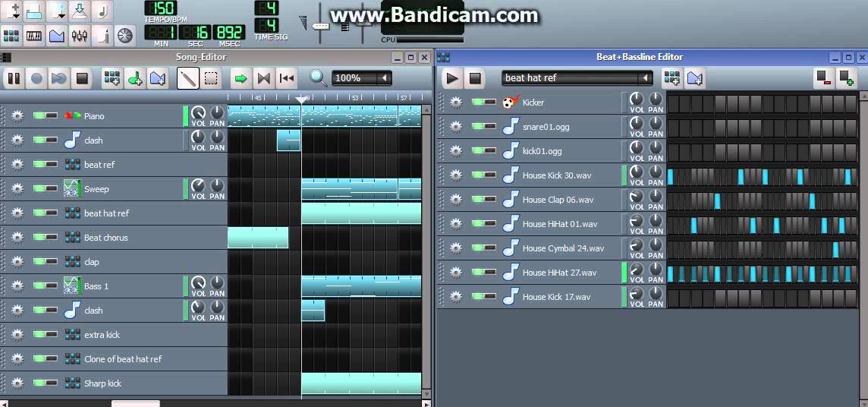
Task: Show project notes icon in main toolbar
Action: [102, 36]
